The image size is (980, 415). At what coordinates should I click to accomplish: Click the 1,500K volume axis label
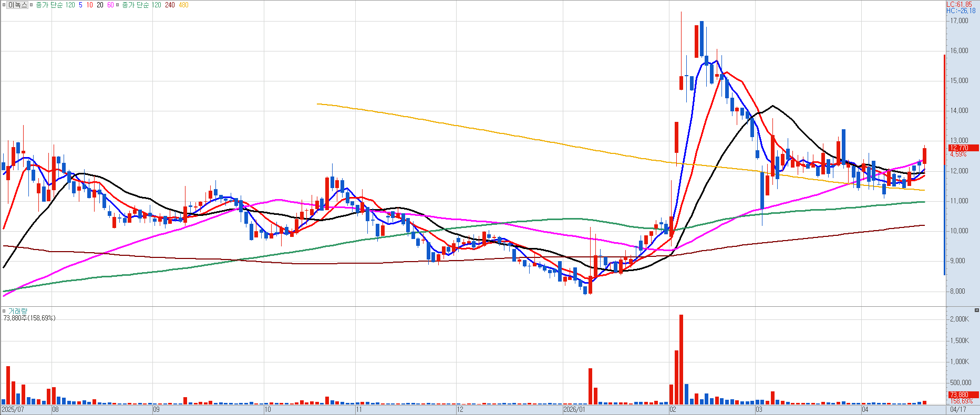pos(960,341)
